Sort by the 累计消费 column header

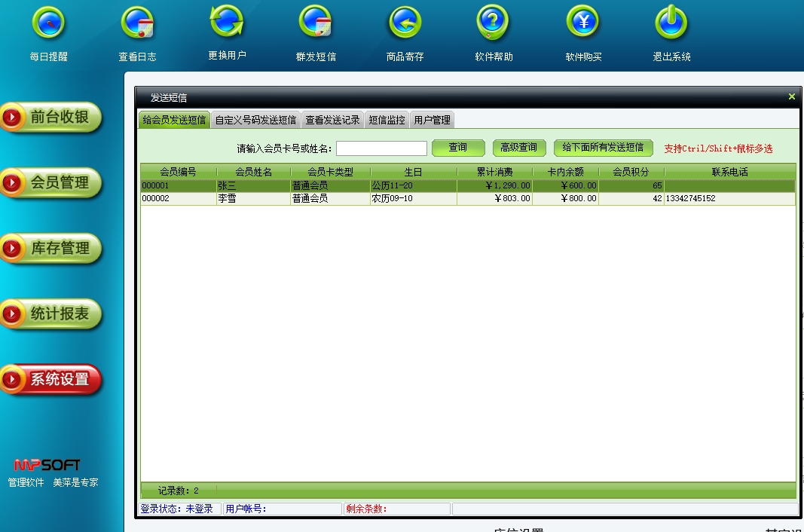(494, 172)
